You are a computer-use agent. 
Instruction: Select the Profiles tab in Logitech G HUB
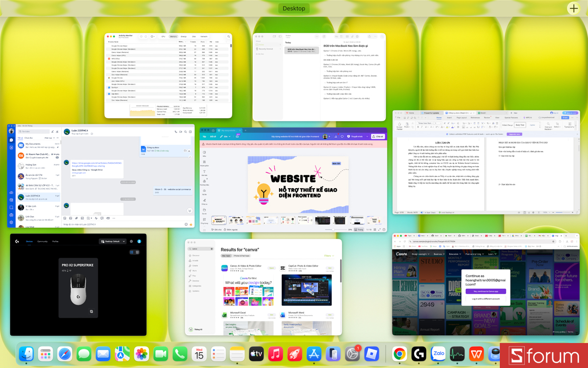55,241
